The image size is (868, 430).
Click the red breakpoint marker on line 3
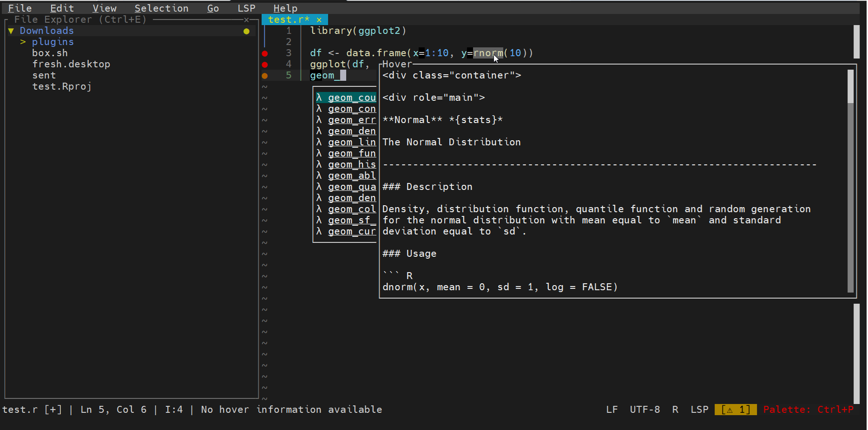click(265, 53)
